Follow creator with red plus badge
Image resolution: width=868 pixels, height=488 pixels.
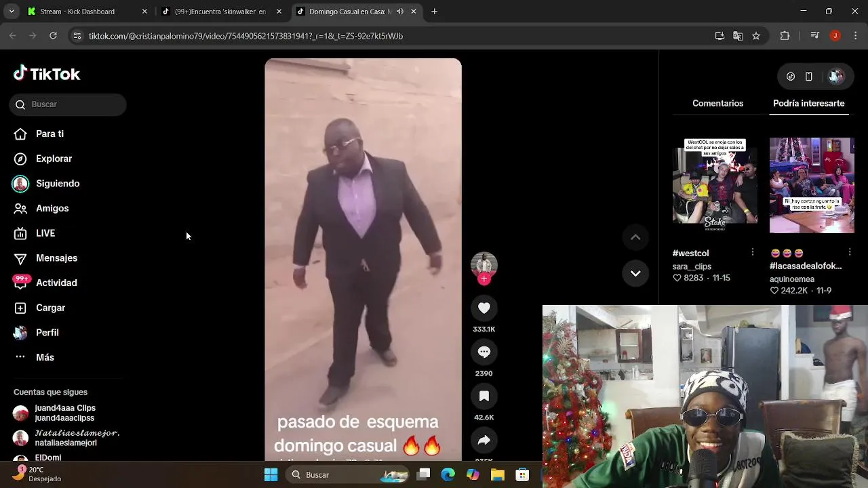484,279
